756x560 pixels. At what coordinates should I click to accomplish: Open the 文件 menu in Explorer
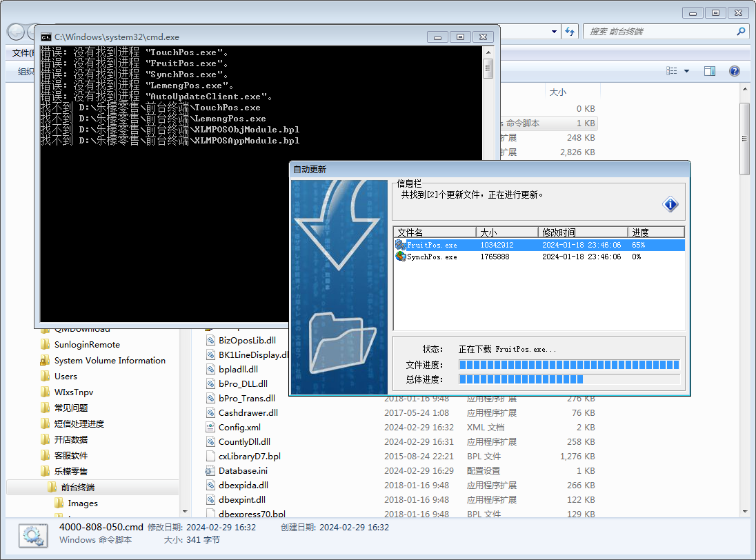tap(22, 52)
